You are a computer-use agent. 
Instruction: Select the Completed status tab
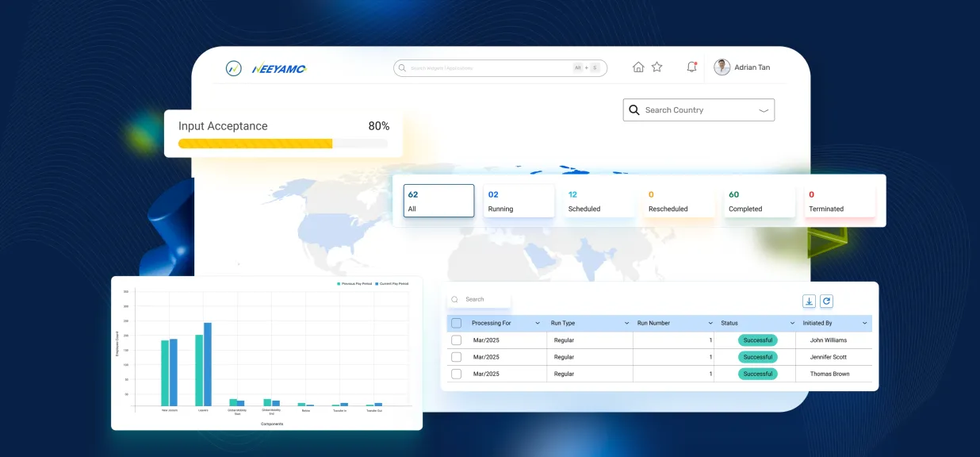pos(760,202)
